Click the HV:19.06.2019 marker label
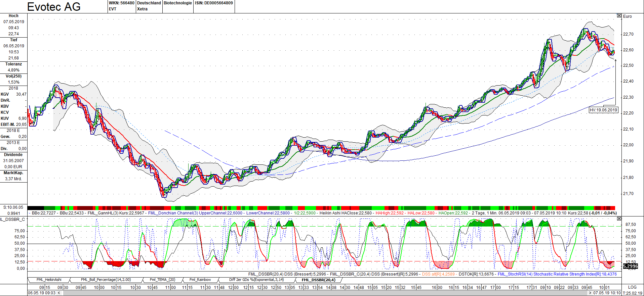This screenshot has height=296, width=644. pos(604,110)
